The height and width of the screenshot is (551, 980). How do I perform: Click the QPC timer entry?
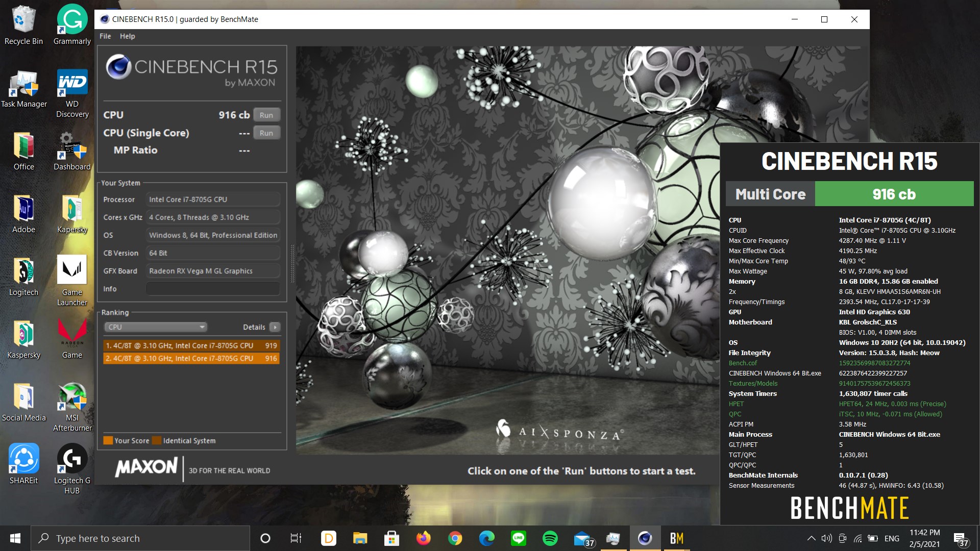click(x=734, y=414)
